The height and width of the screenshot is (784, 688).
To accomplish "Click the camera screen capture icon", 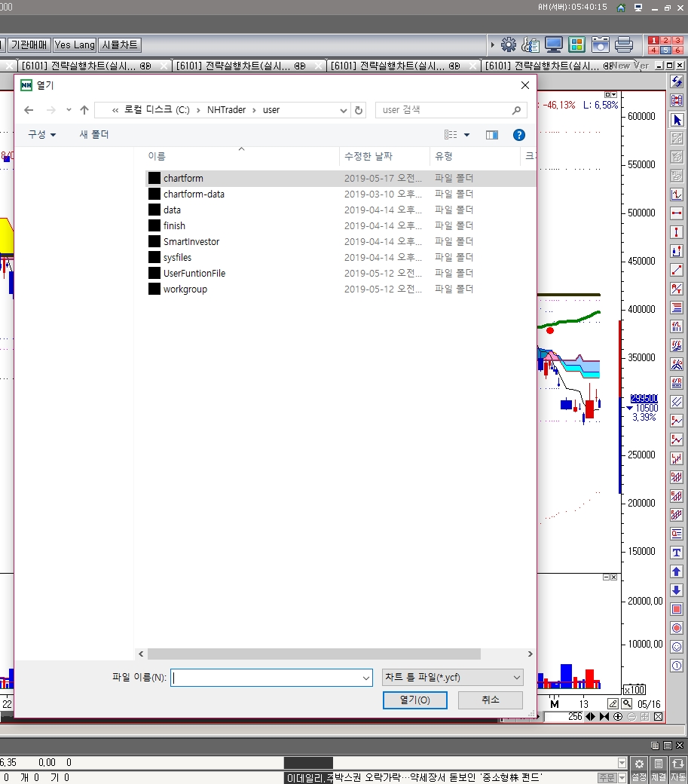I will click(601, 44).
